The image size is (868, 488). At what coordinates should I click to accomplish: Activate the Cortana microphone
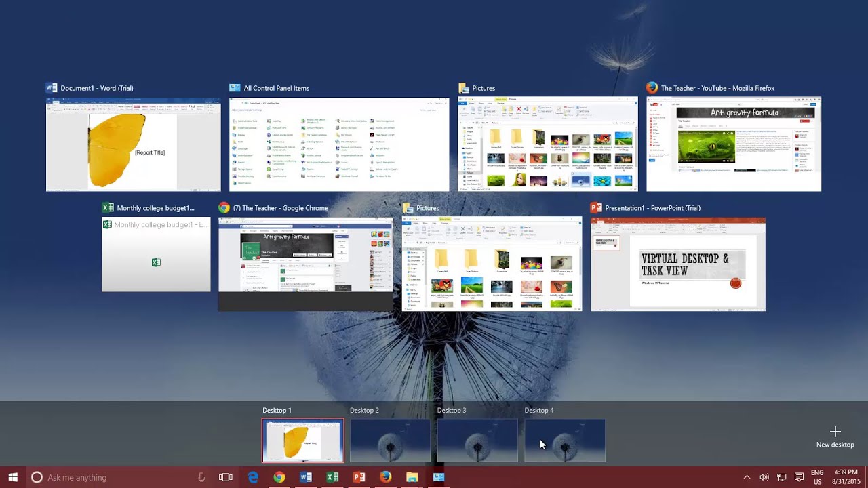(x=201, y=477)
